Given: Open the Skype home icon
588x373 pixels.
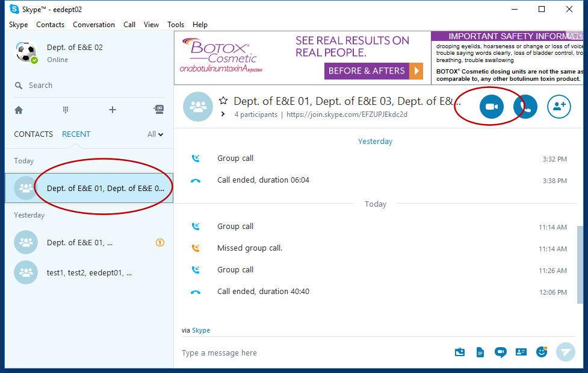Looking at the screenshot, I should point(19,110).
